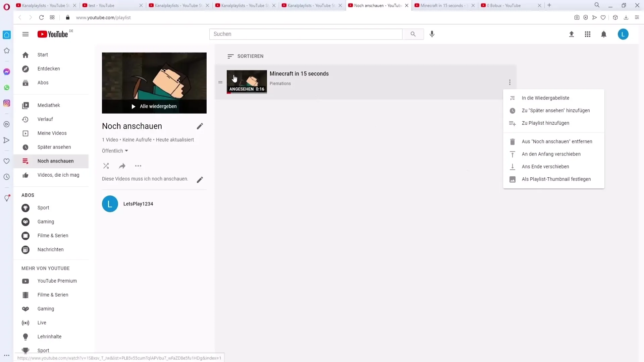Viewport: 644px width, 362px height.
Task: Click the upload video icon
Action: click(571, 34)
